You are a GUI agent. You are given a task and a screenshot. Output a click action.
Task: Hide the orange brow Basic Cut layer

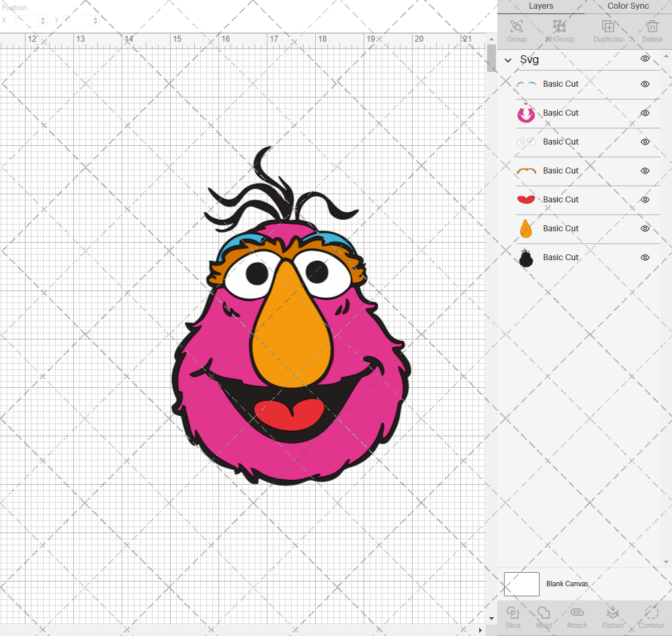click(645, 171)
